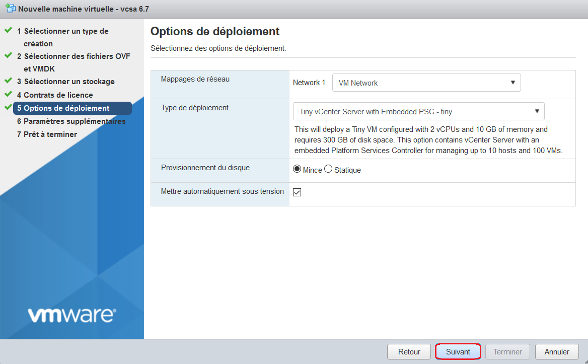Image resolution: width=588 pixels, height=364 pixels.
Task: Click the green checkmark beside step 3
Action: [x=8, y=81]
